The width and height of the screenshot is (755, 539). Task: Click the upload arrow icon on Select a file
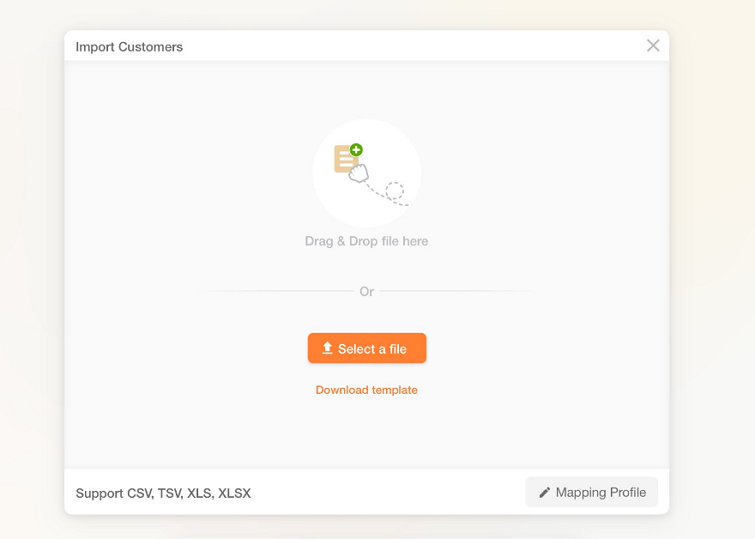(327, 348)
